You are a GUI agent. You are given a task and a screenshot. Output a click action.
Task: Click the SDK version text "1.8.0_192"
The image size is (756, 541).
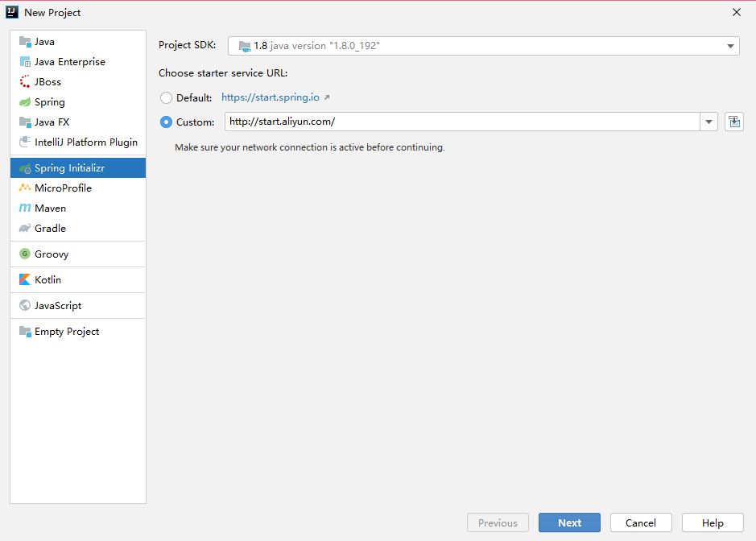point(354,46)
